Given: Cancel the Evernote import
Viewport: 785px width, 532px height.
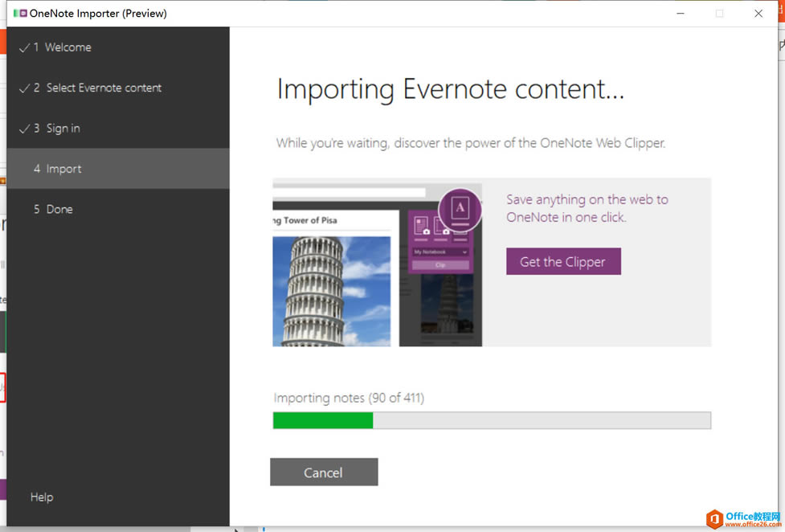Looking at the screenshot, I should coord(324,472).
